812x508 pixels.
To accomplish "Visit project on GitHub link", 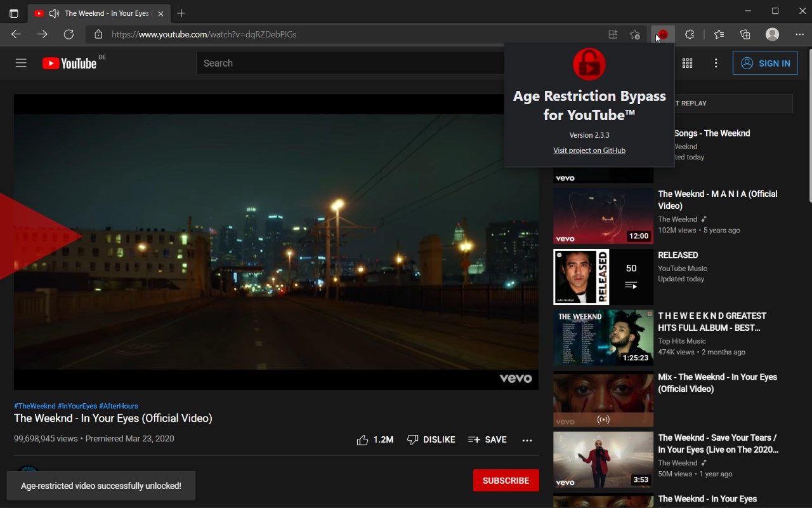I will (x=589, y=150).
